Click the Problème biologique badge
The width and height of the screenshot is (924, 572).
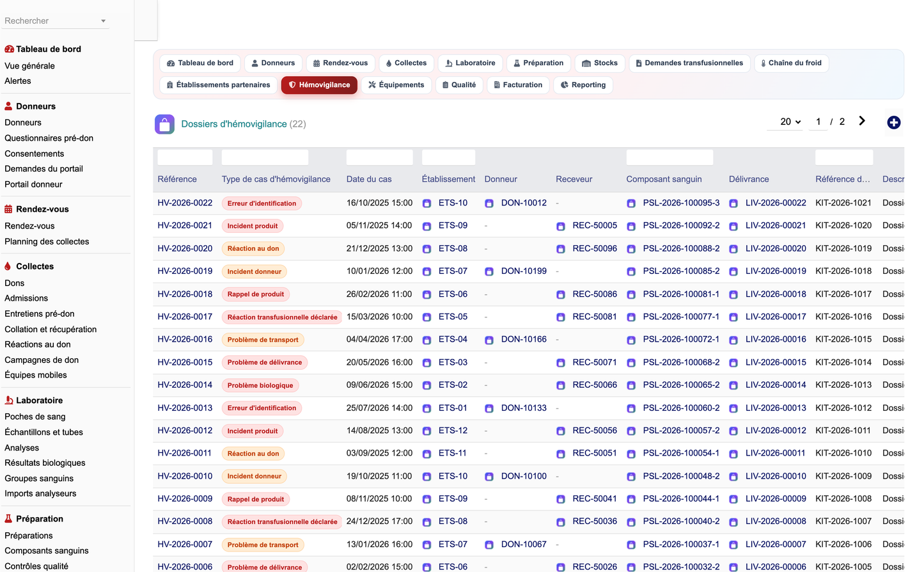click(260, 385)
